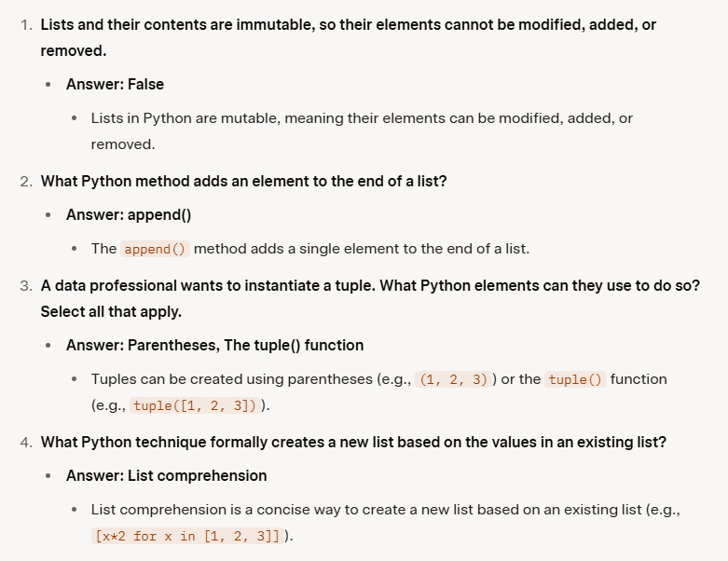Screen dimensions: 728x561
Task: Click the question about adding an element to a list
Action: click(243, 181)
